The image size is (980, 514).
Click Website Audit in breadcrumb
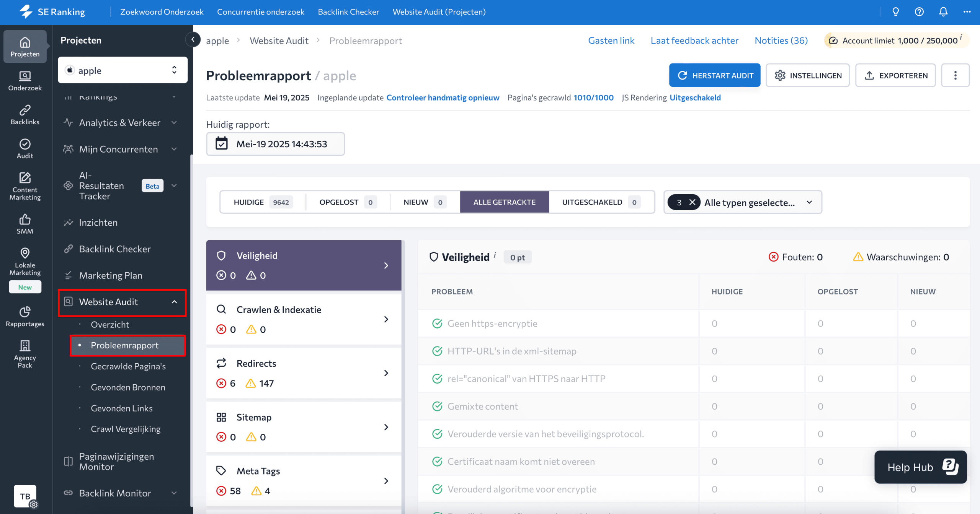pos(279,41)
